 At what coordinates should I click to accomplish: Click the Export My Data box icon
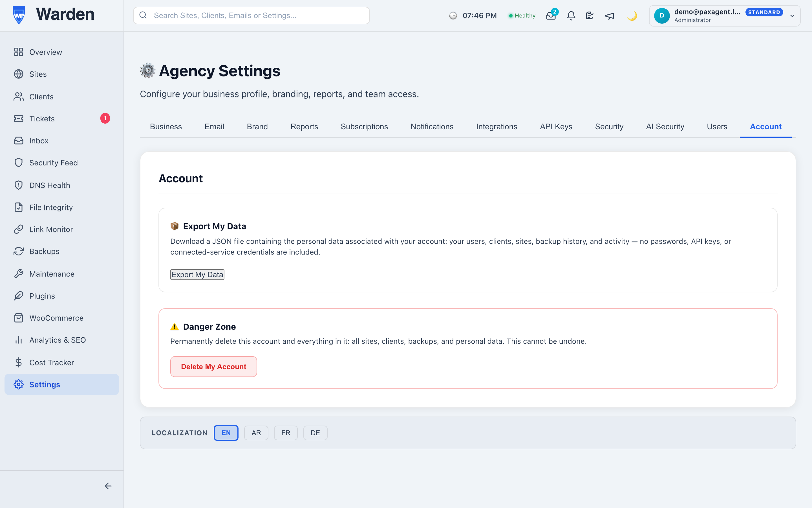pyautogui.click(x=175, y=226)
